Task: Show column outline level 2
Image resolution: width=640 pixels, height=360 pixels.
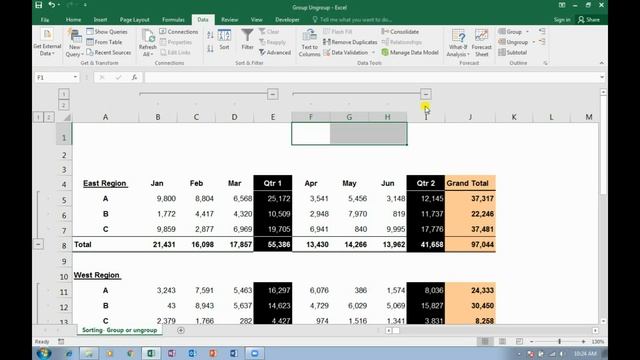Action: click(64, 105)
